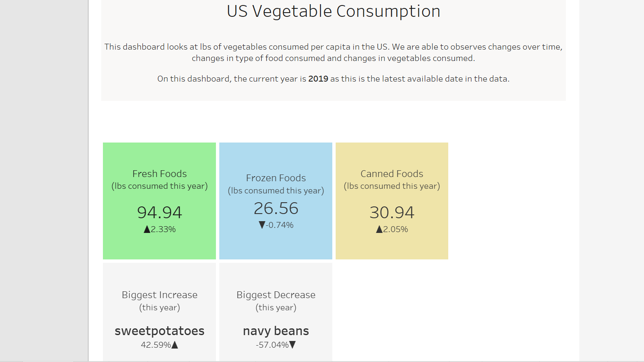Click the 26.56 Frozen Foods value
The width and height of the screenshot is (644, 362).
(276, 209)
